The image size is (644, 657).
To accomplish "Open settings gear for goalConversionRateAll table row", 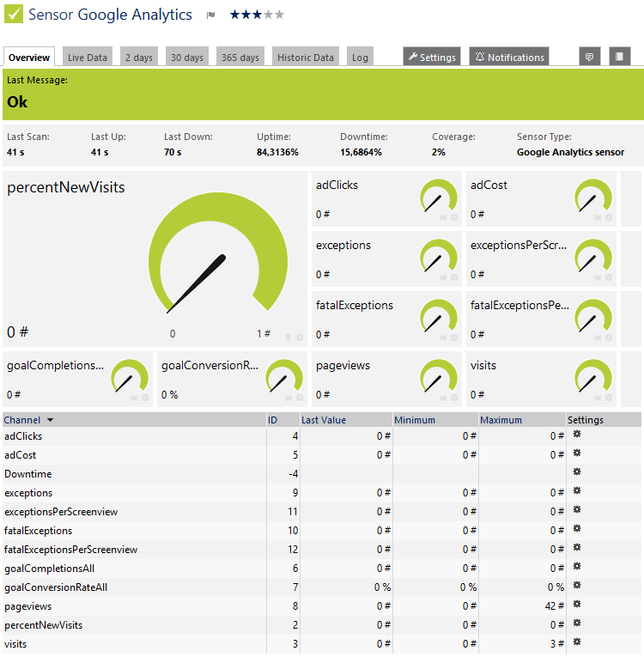I will [x=577, y=586].
